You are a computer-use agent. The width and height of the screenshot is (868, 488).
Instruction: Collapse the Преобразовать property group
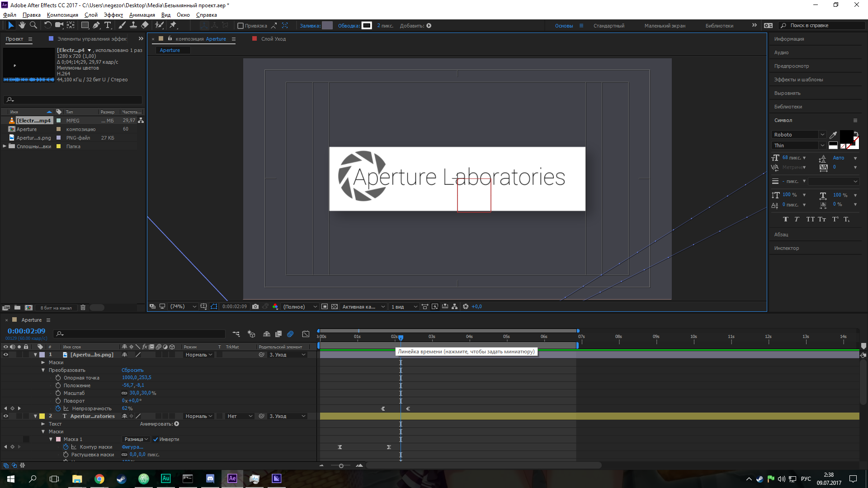click(43, 370)
